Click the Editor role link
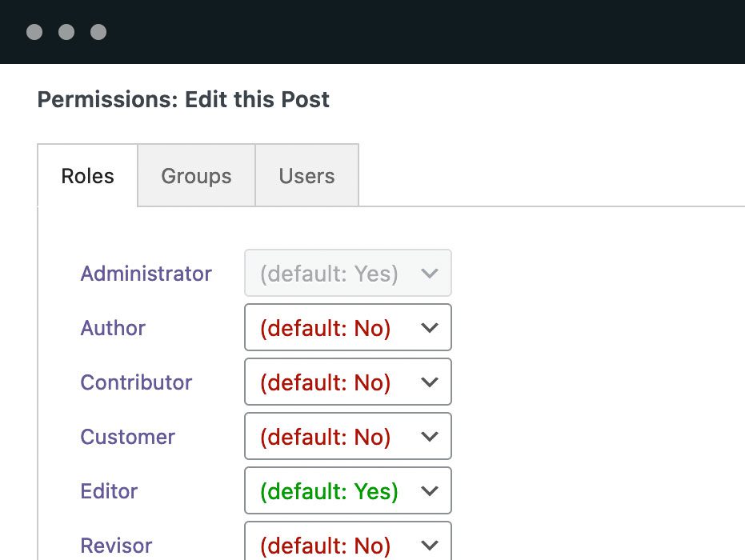The image size is (745, 560). click(x=109, y=491)
